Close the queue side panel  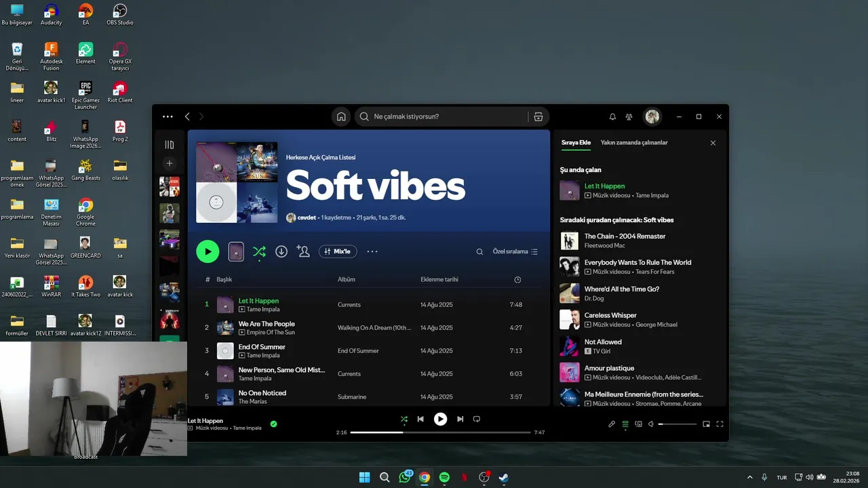713,143
